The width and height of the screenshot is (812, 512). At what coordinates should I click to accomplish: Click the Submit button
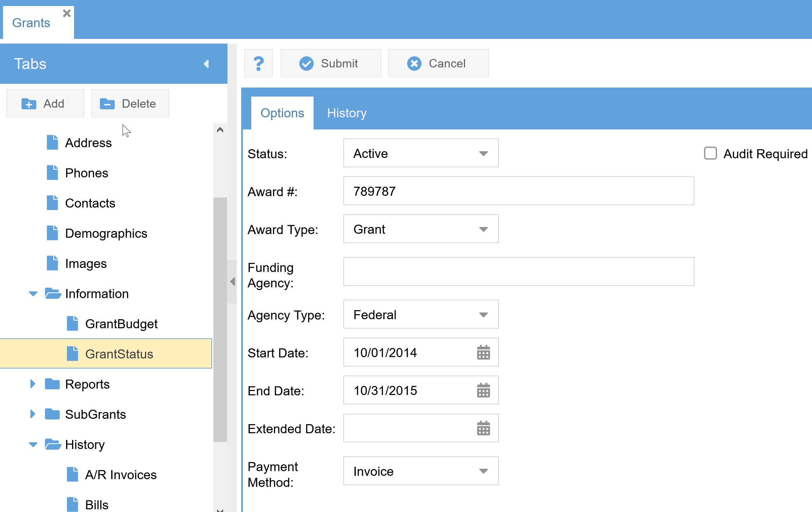328,63
